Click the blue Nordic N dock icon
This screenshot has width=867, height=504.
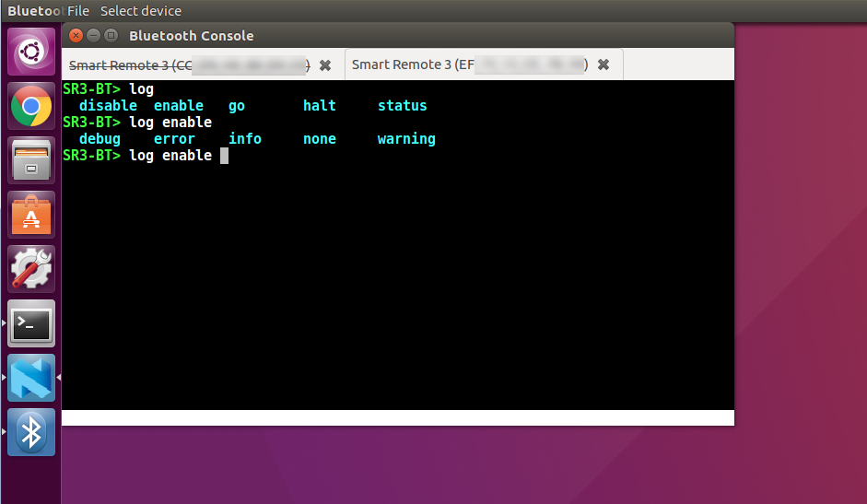pyautogui.click(x=31, y=377)
